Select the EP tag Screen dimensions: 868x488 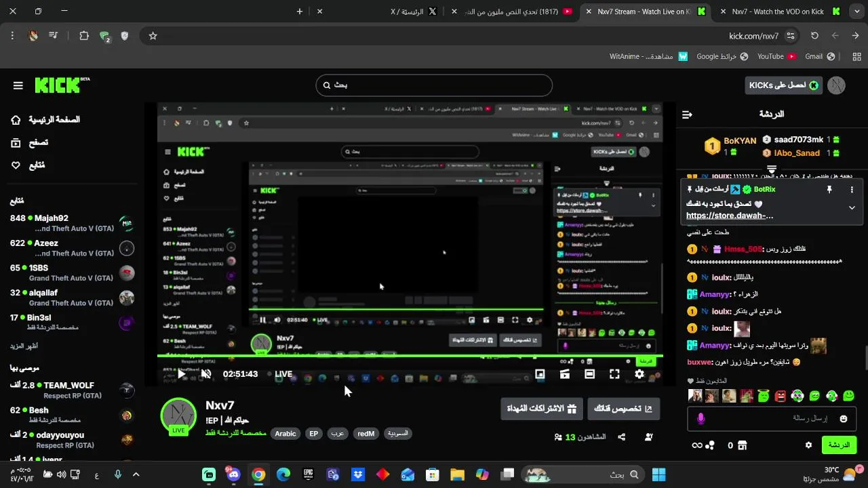[313, 434]
